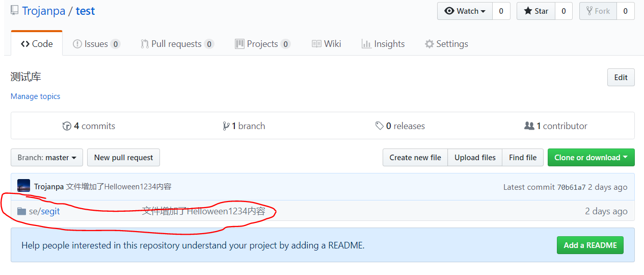Open the test repository name link
The image size is (644, 275).
(x=86, y=11)
